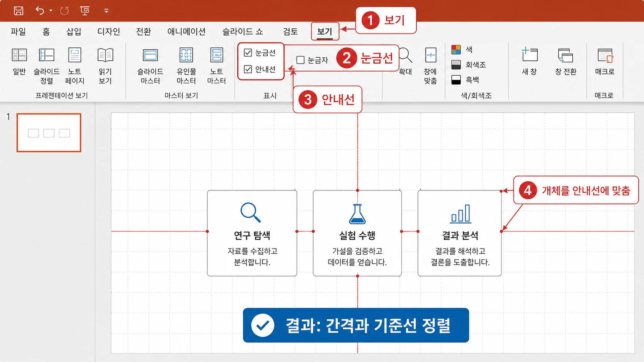Select 색 color mode
Image resolution: width=644 pixels, height=362 pixels.
[x=462, y=50]
